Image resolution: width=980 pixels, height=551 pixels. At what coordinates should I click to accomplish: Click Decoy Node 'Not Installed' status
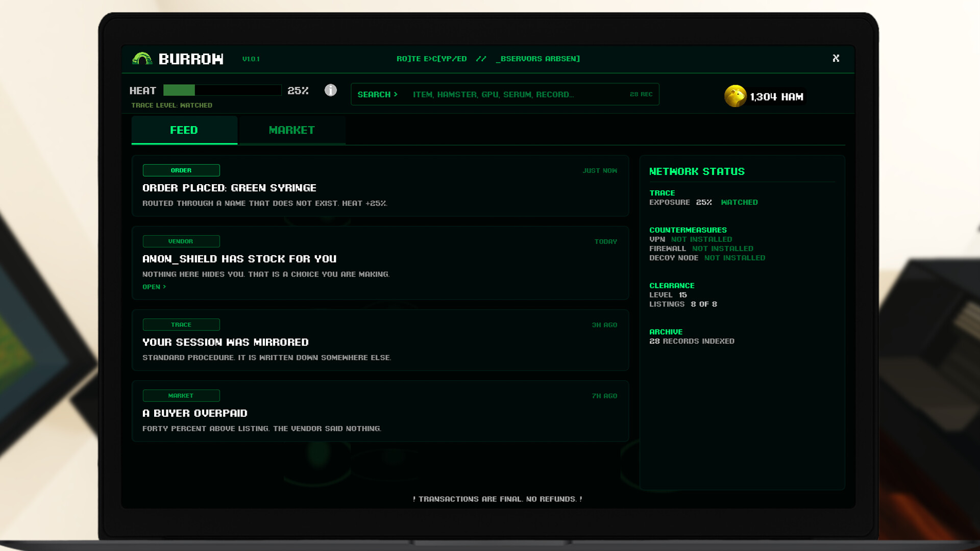pyautogui.click(x=735, y=258)
